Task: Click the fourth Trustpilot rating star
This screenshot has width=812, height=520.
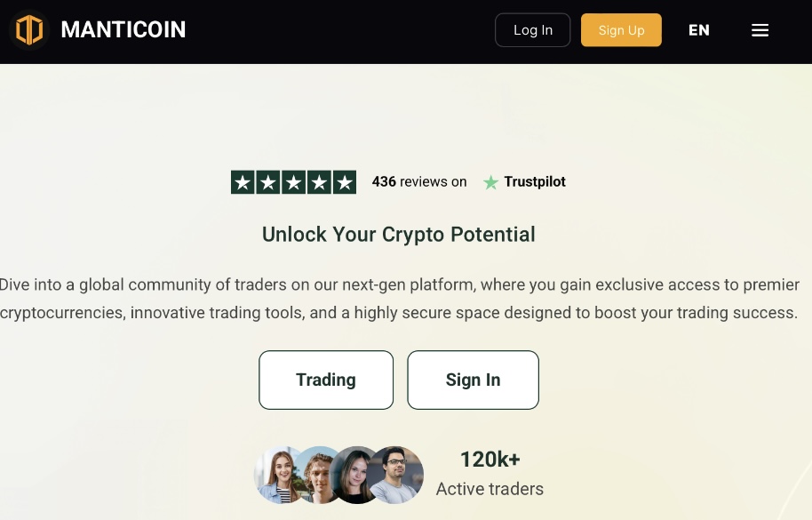Action: pyautogui.click(x=319, y=182)
